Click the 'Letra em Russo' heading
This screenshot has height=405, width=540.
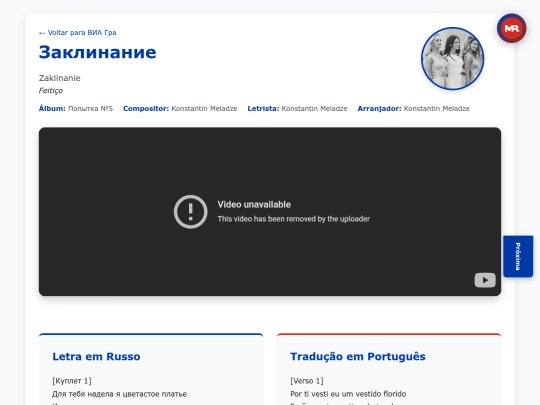pyautogui.click(x=96, y=356)
